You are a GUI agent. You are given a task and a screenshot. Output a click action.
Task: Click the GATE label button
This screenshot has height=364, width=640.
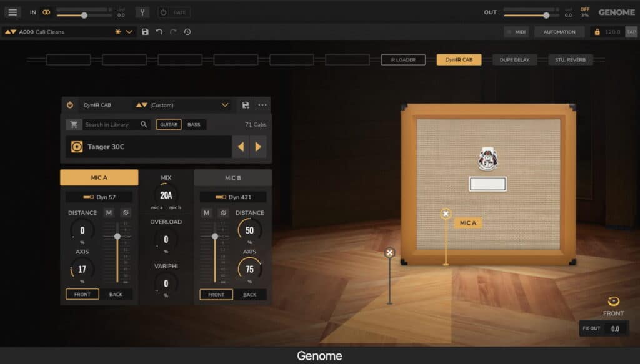click(x=179, y=12)
